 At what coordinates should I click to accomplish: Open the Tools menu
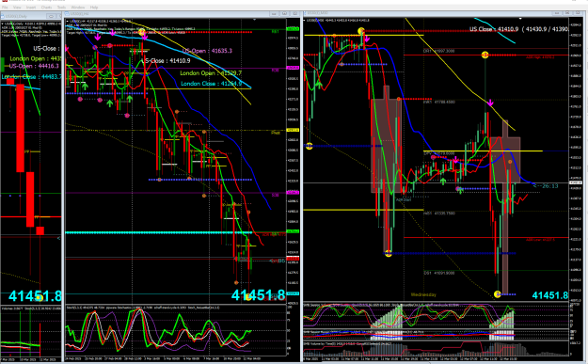(61, 8)
